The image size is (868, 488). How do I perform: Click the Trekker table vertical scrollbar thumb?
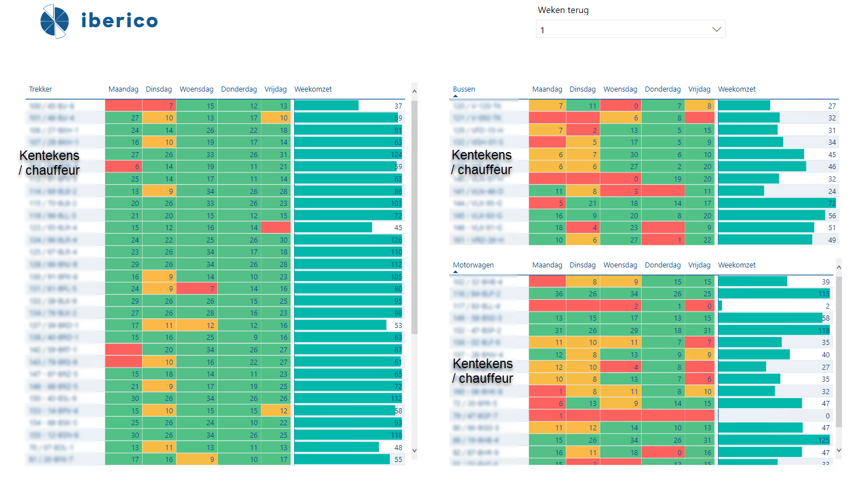[414, 218]
